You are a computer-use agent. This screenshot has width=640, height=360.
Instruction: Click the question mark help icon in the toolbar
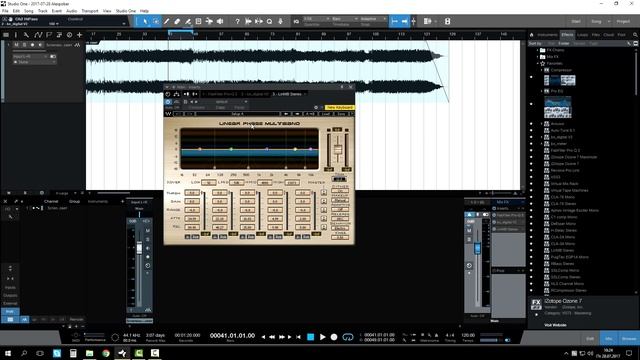pos(237,21)
